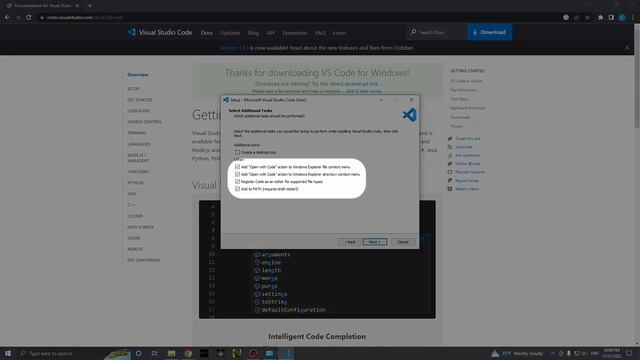Open GET STARTED section in sidebar
Screen dimensions: 640x360
coord(140,100)
